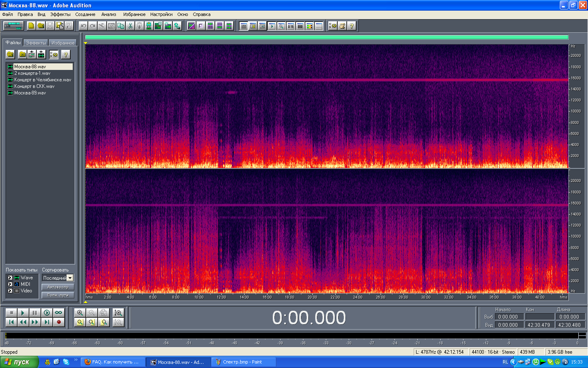
Task: Switch to multitrack view with waveform icon
Action: click(x=13, y=26)
